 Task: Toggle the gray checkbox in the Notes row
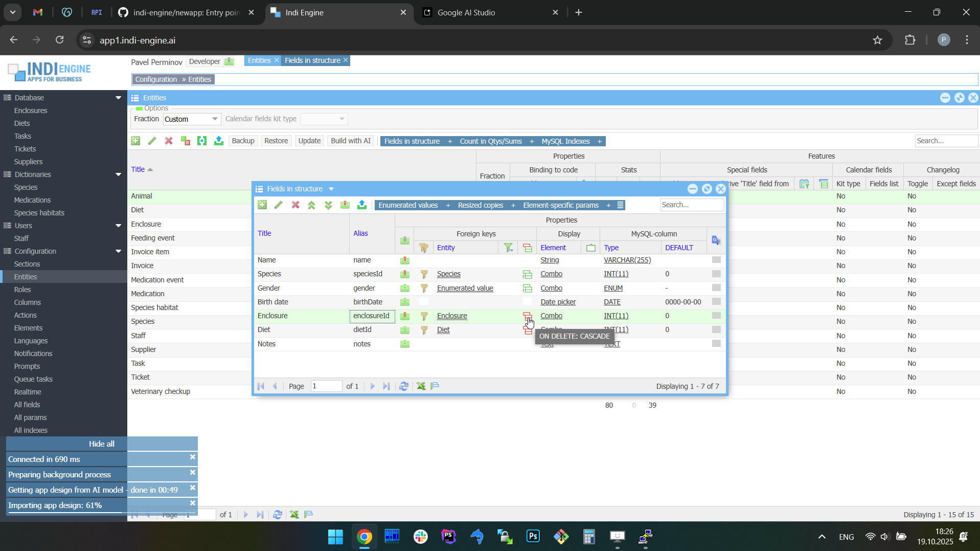pyautogui.click(x=716, y=344)
